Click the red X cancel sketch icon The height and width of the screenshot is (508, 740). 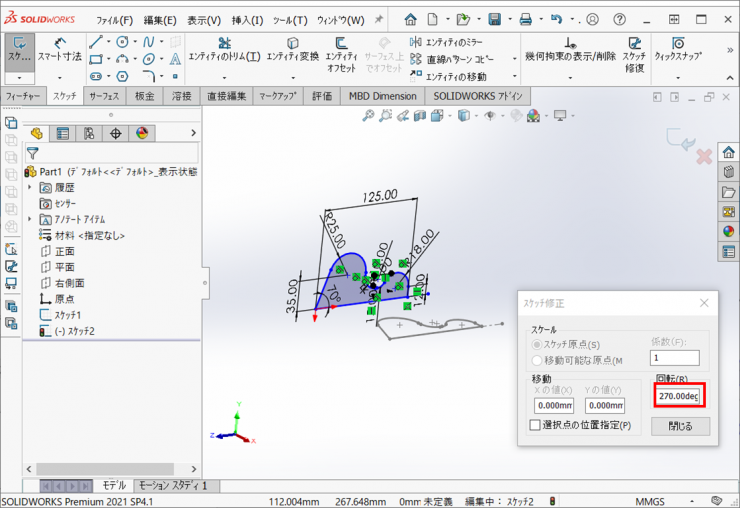703,157
